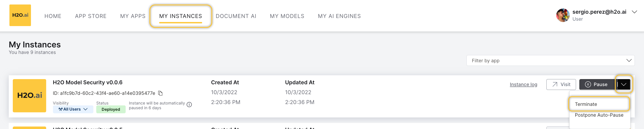Viewport: 644px width, 129px height.
Task: Toggle the Pause button options arrow
Action: pos(624,85)
